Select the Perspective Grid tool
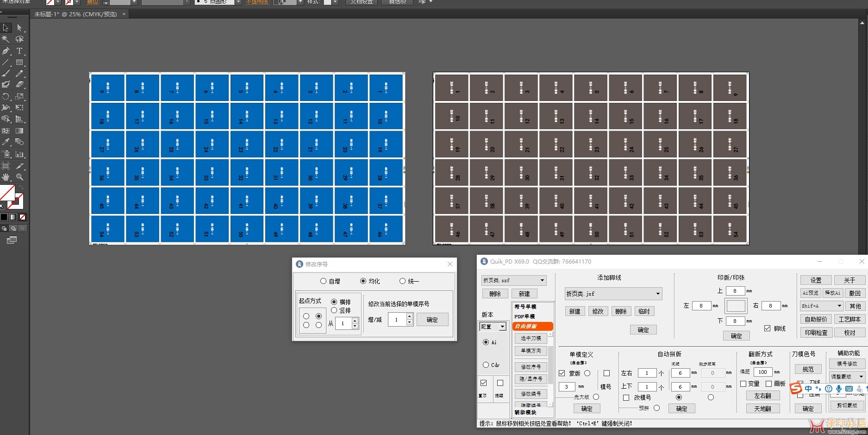This screenshot has height=435, width=868. coord(19,119)
